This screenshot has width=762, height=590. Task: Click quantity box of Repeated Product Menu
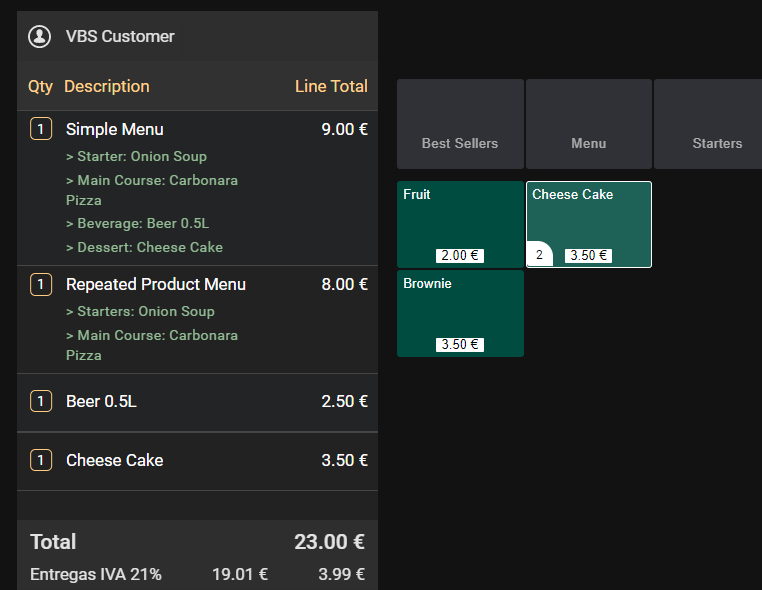click(x=41, y=285)
